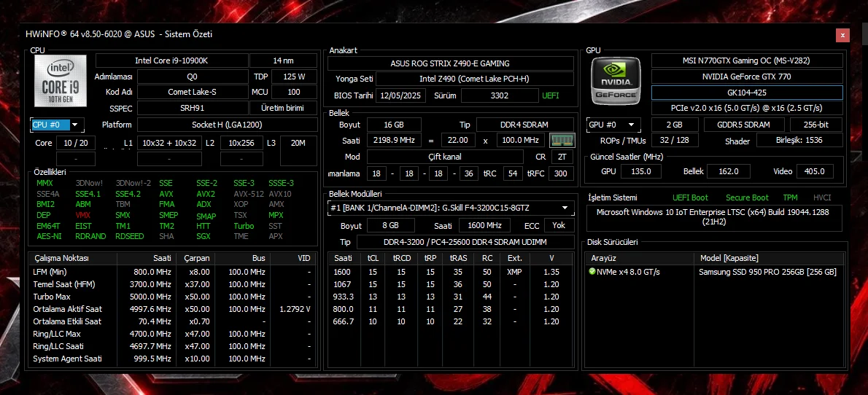Click the SGX feature flag

[x=204, y=236]
